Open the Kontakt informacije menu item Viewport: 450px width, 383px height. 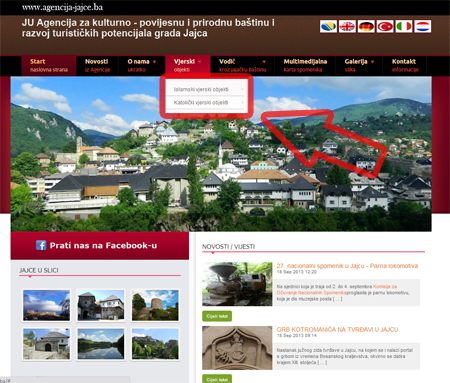click(x=405, y=66)
